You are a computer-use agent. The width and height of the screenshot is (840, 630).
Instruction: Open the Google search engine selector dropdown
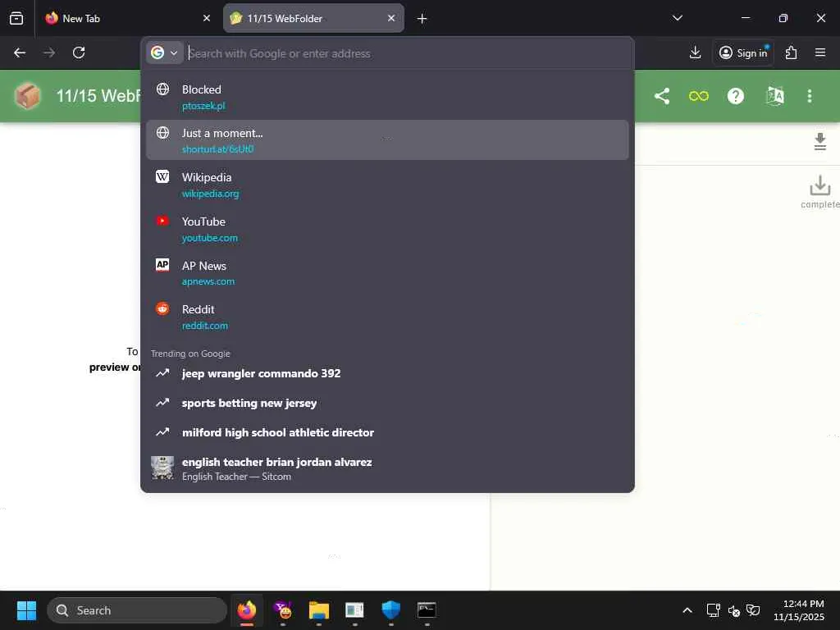pyautogui.click(x=164, y=53)
